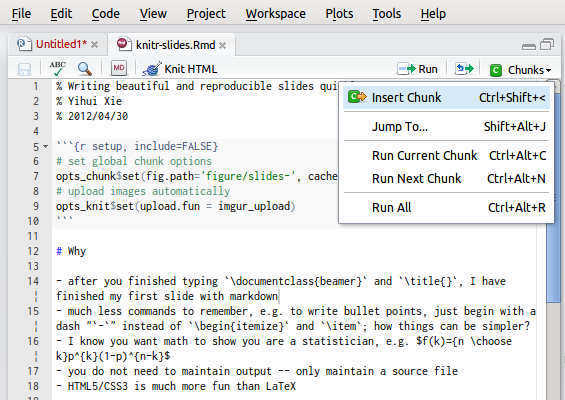Open the Tools menu
Viewport: 565px width, 400px height.
pyautogui.click(x=387, y=14)
